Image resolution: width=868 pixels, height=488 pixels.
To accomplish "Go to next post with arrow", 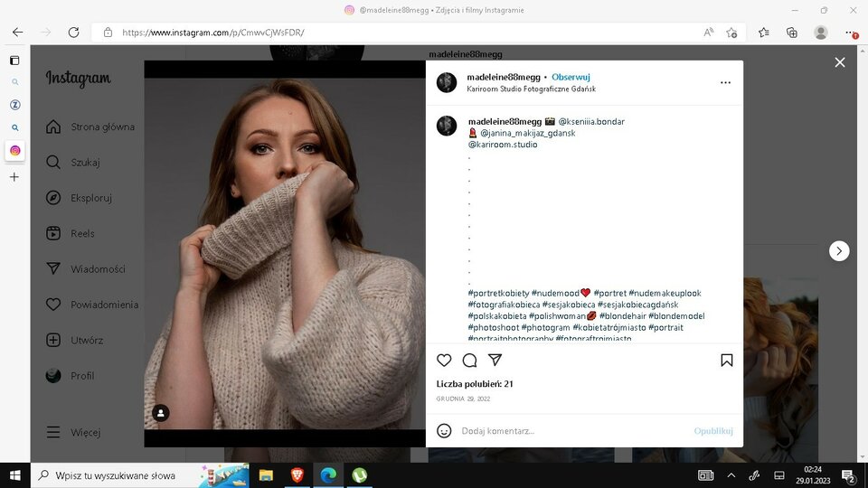I will click(x=839, y=251).
